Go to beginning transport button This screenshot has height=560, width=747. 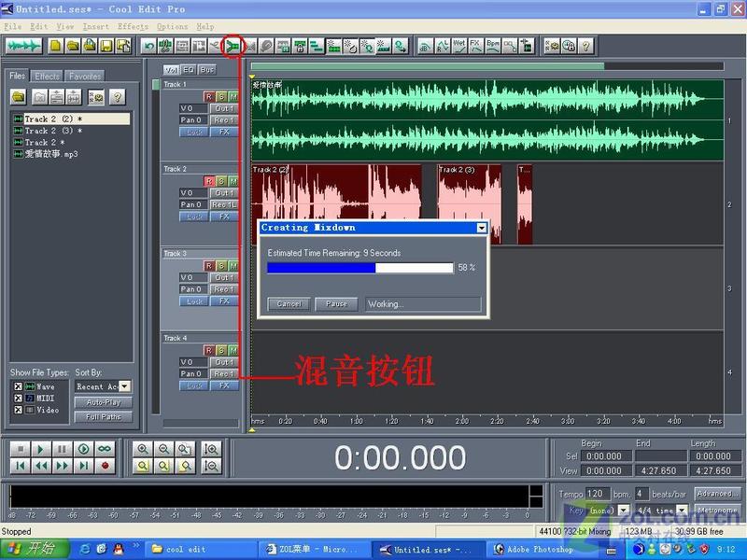(x=20, y=466)
